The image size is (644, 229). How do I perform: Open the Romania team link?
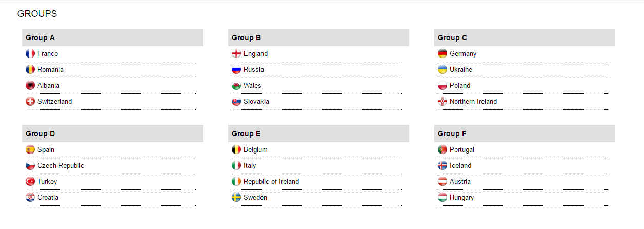pos(50,69)
